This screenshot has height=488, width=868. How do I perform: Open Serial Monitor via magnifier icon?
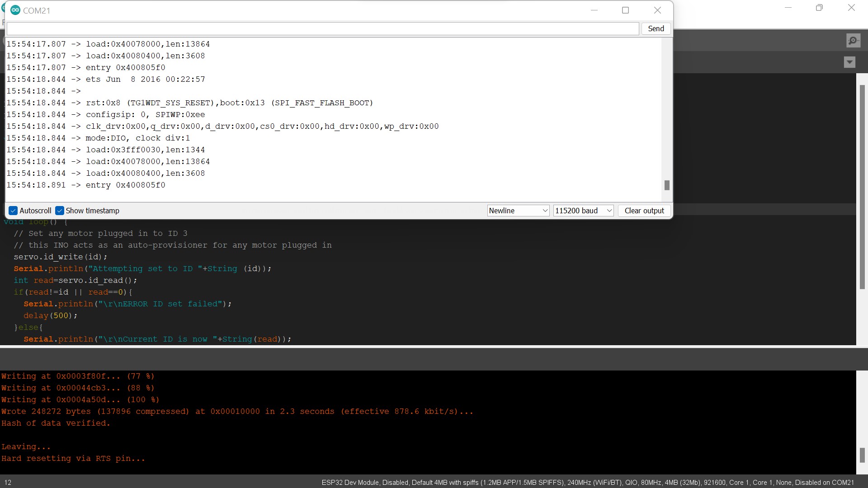853,40
